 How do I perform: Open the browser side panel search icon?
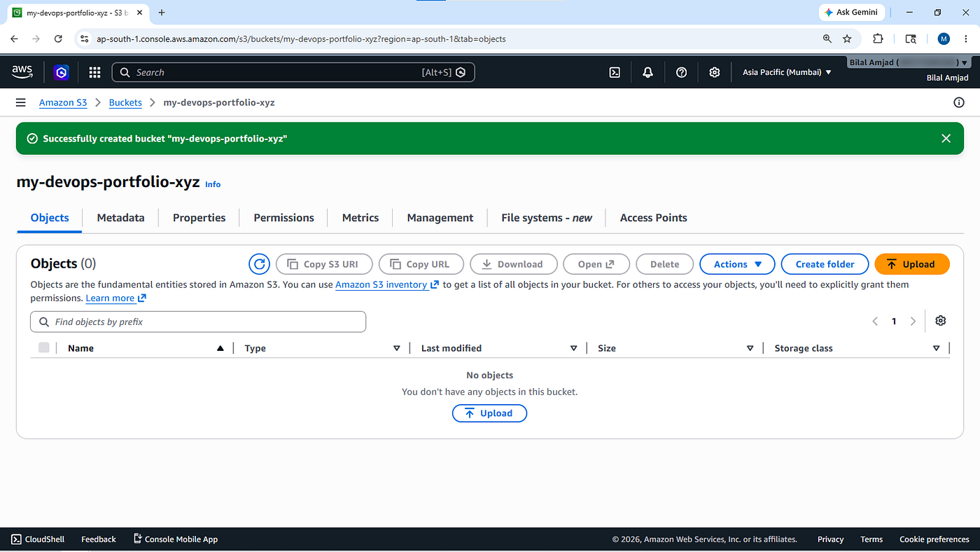pyautogui.click(x=911, y=39)
